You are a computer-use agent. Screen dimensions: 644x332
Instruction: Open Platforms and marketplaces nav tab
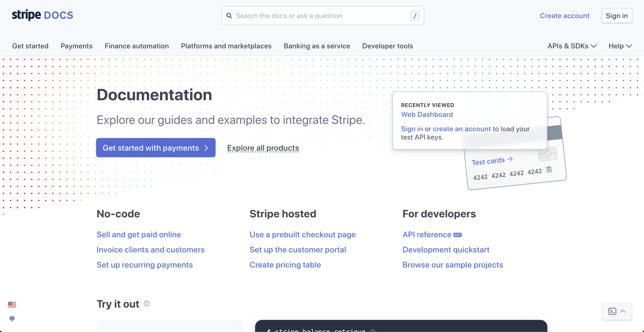click(226, 46)
